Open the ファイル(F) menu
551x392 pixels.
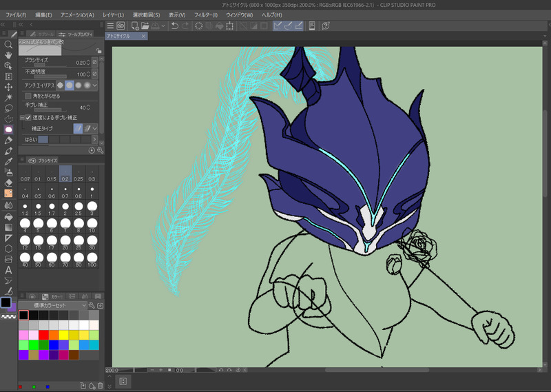(16, 14)
